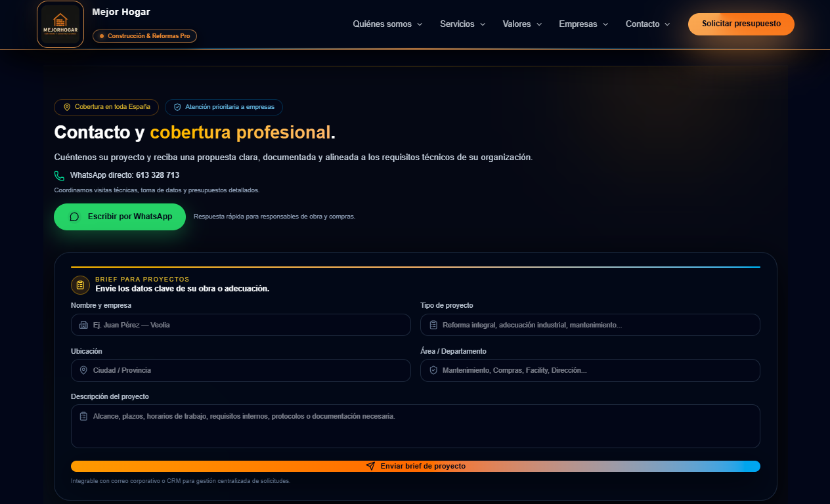Image resolution: width=830 pixels, height=504 pixels.
Task: Select Quiénes somos in the navbar
Action: (x=387, y=24)
